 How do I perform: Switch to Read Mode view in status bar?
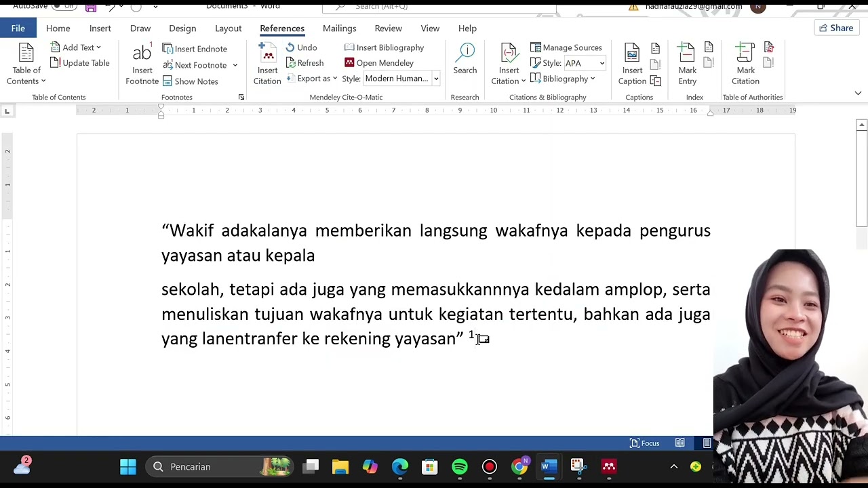coord(679,443)
